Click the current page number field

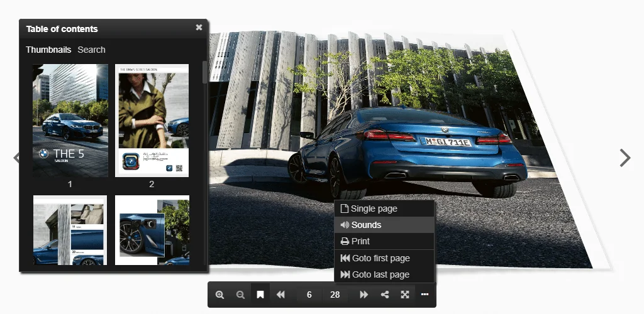coord(309,295)
